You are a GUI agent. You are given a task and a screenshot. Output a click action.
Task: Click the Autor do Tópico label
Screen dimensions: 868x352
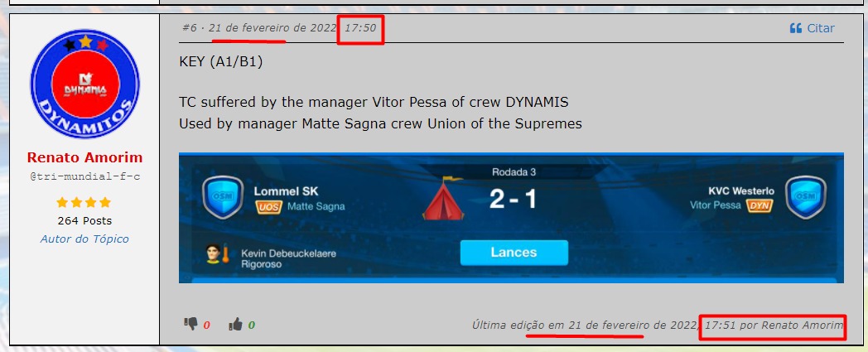tap(84, 239)
